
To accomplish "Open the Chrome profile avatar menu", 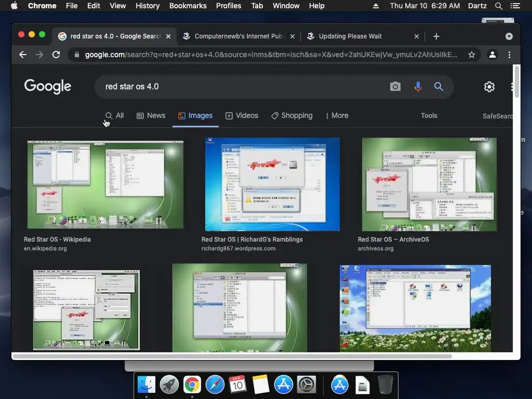I will click(x=493, y=55).
